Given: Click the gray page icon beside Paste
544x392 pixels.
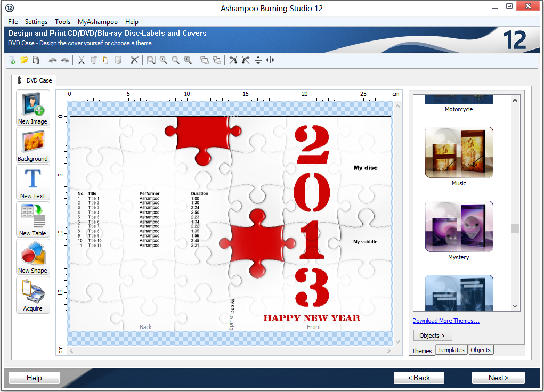Looking at the screenshot, I should (118, 60).
